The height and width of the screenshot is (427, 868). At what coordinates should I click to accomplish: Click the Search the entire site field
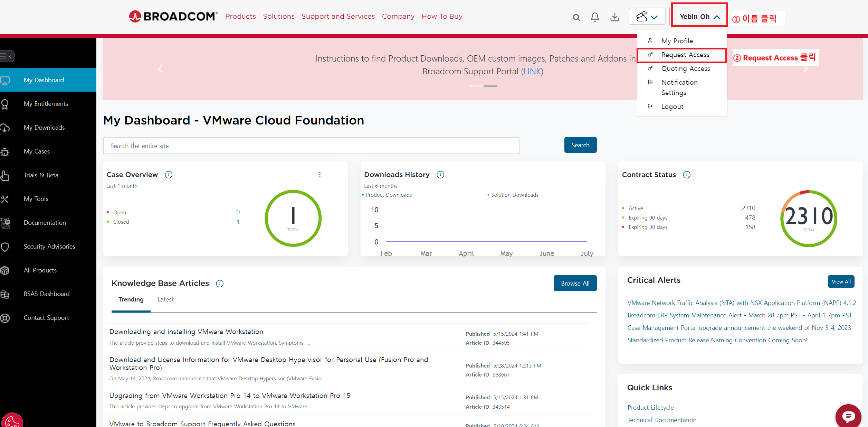pos(311,146)
